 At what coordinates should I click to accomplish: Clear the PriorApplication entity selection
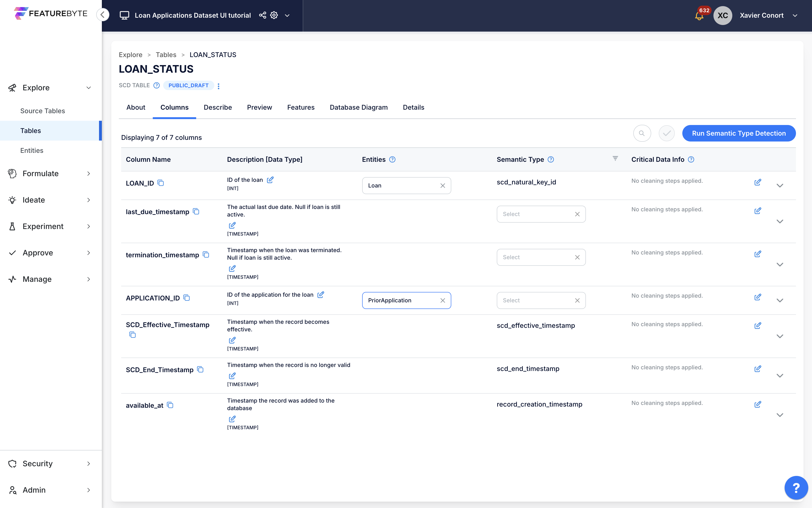click(443, 300)
